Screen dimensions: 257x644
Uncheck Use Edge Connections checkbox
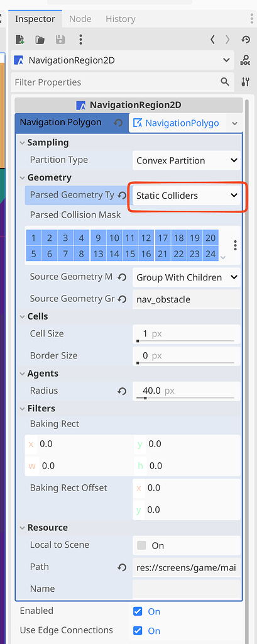(x=138, y=631)
